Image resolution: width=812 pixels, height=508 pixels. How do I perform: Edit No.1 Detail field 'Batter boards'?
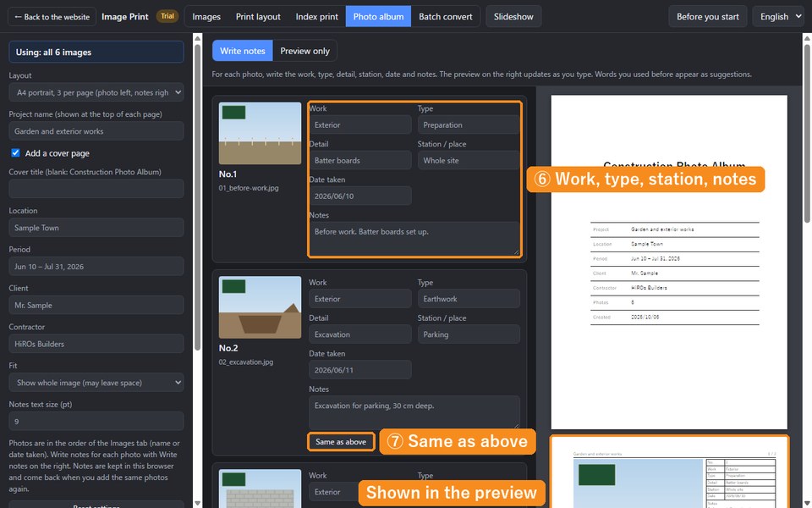360,160
